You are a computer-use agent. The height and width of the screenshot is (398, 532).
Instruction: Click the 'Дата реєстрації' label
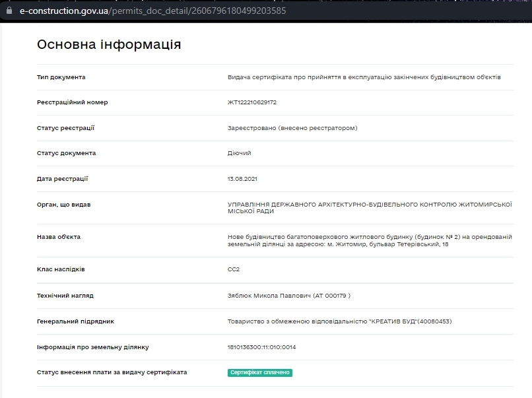pos(63,179)
